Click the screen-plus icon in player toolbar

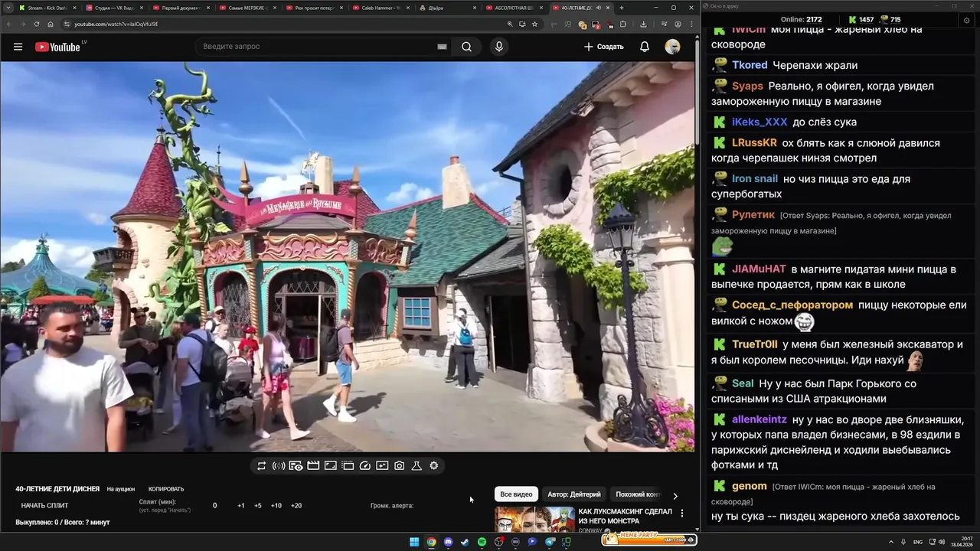(x=382, y=465)
